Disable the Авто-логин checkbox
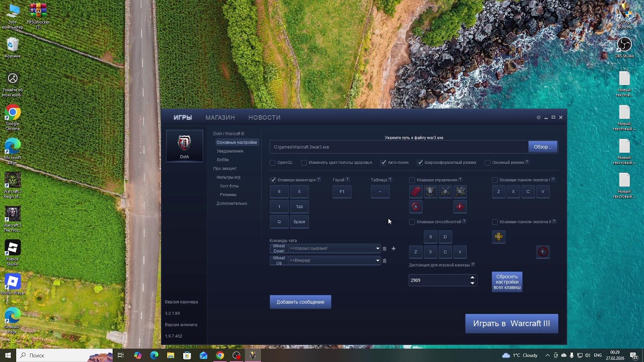This screenshot has height=362, width=644. point(383,162)
